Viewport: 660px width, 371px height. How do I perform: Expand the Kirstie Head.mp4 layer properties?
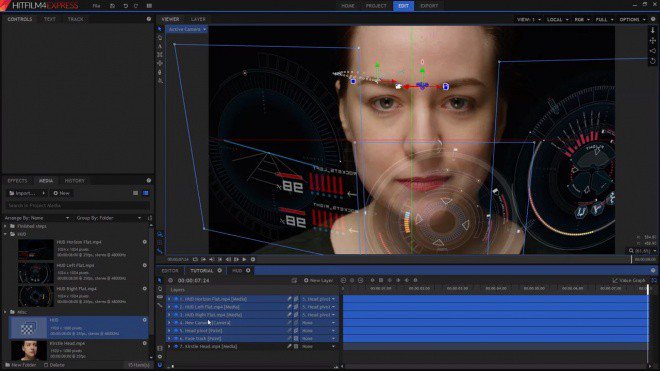click(170, 346)
